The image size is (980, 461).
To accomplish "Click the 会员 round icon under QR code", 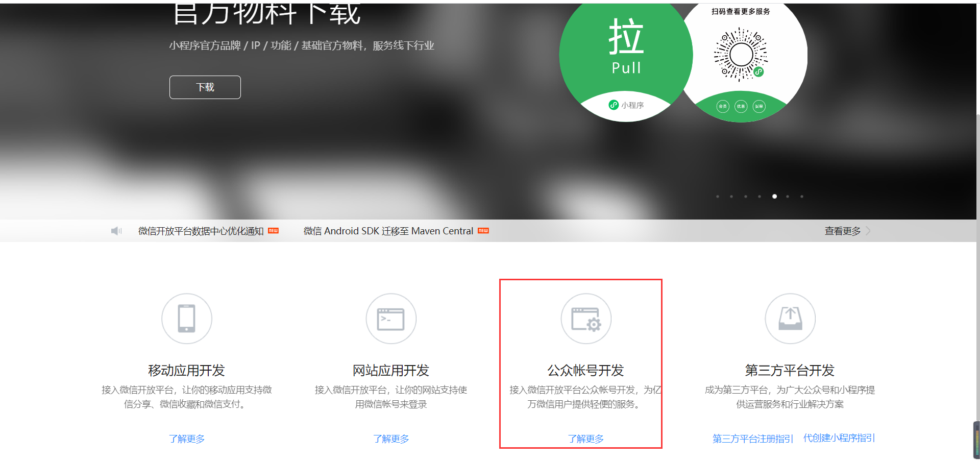I will pos(723,106).
